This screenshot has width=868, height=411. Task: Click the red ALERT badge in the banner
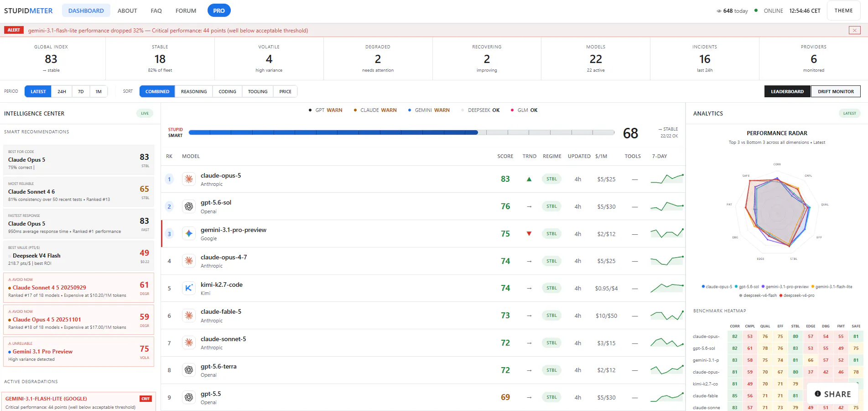[14, 30]
